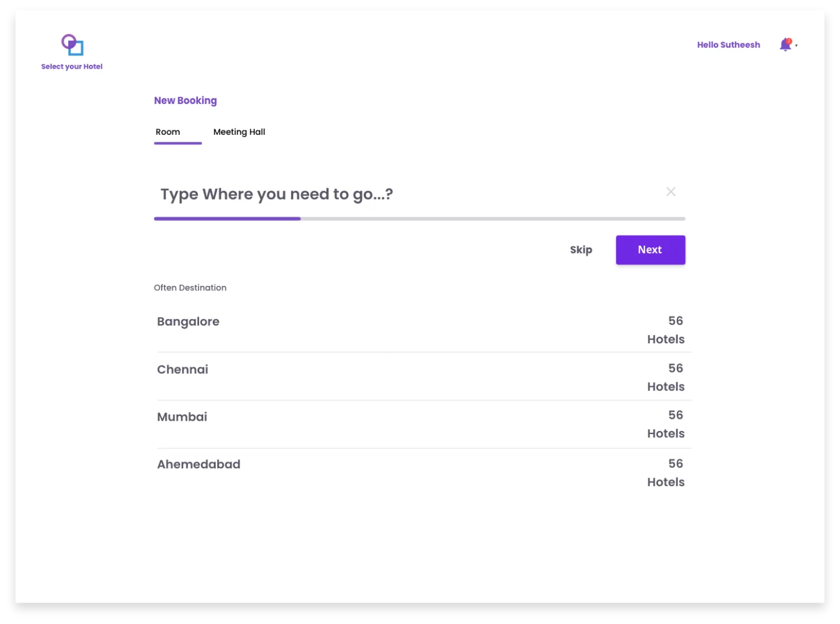Switch to the Room tab
The width and height of the screenshot is (840, 624).
tap(168, 132)
